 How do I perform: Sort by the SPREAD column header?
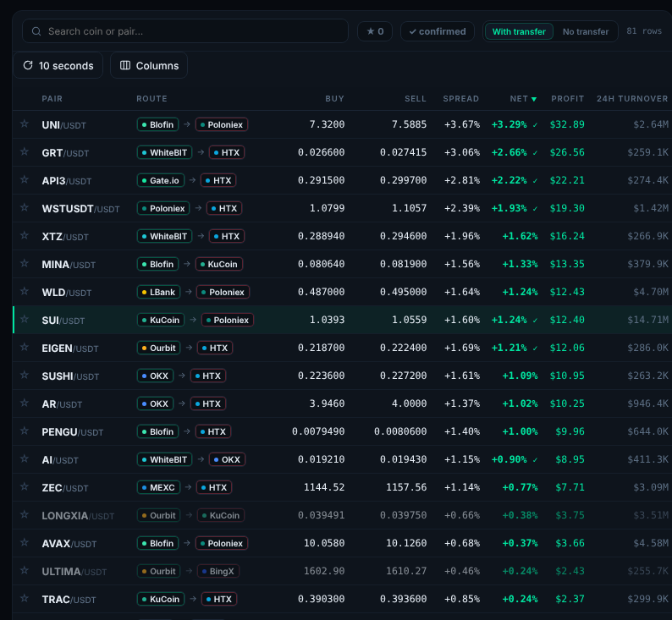click(x=460, y=98)
